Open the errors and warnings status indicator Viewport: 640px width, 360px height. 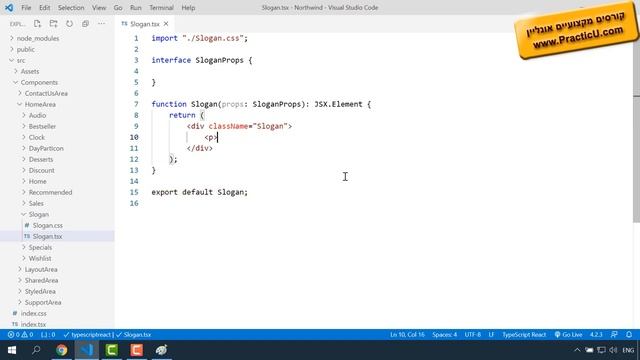20,335
